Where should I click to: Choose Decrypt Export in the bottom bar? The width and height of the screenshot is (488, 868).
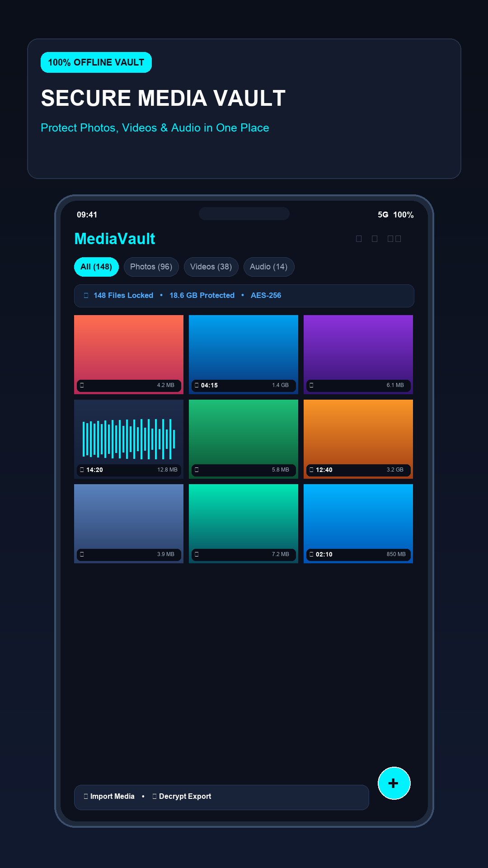coord(182,796)
